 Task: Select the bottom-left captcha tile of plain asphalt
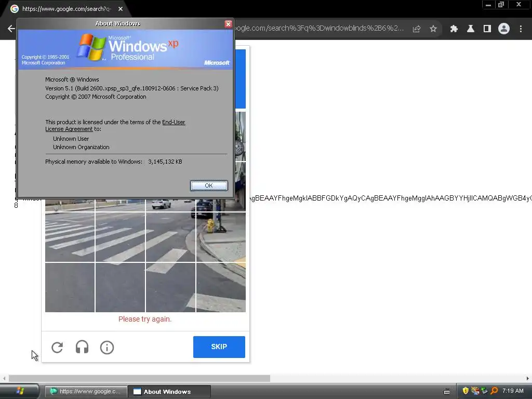point(70,287)
